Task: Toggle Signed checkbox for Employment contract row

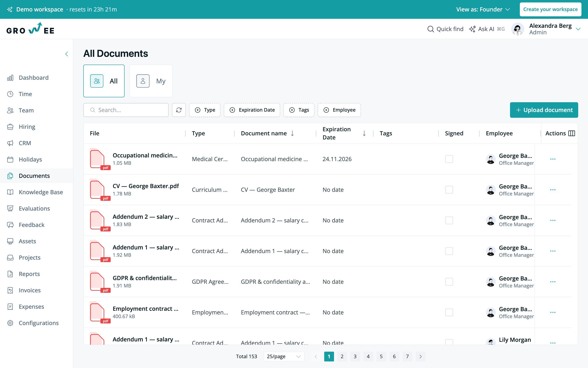Action: 449,313
